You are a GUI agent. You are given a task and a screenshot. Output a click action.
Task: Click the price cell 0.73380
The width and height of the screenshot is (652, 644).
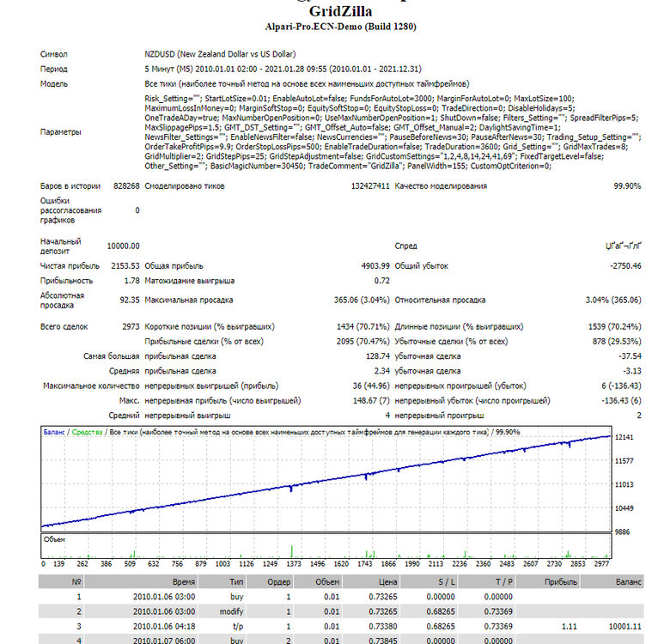[382, 627]
